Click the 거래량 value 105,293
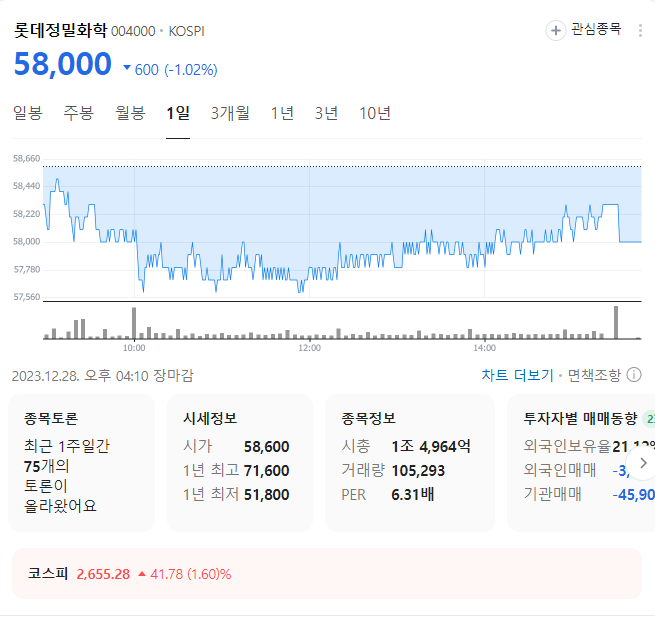This screenshot has height=617, width=655. (x=418, y=471)
